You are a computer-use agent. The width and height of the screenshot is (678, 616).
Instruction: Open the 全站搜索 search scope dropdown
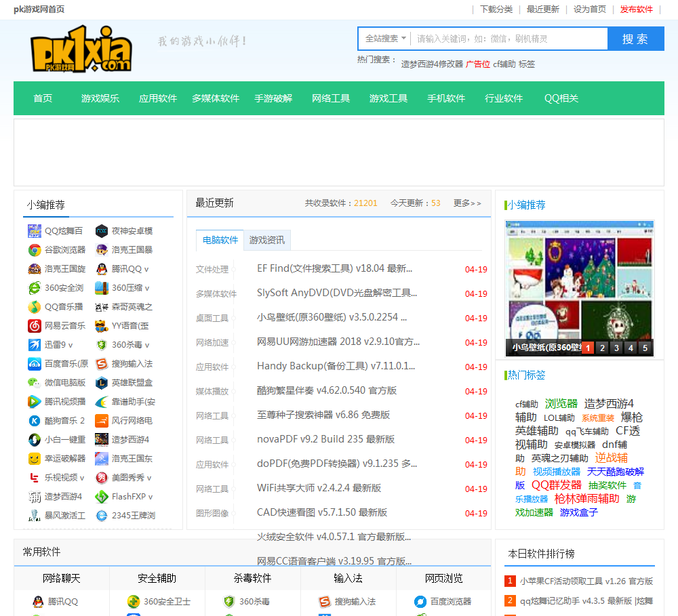(x=385, y=39)
